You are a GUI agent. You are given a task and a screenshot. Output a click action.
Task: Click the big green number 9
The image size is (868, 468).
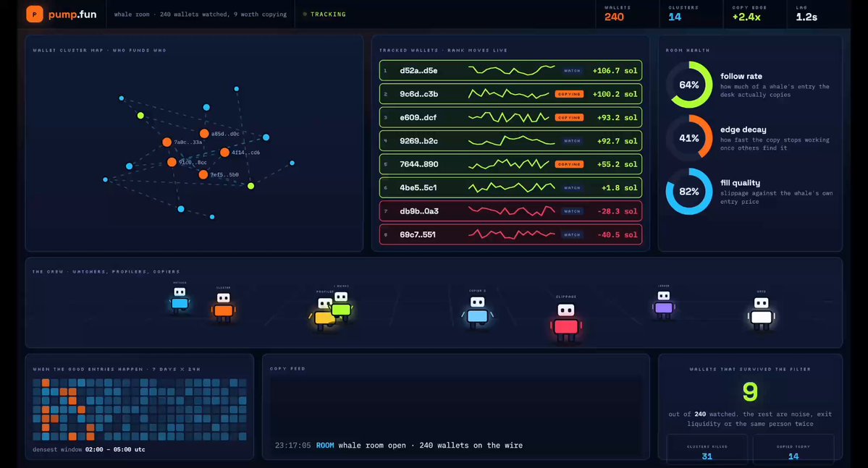click(x=750, y=391)
